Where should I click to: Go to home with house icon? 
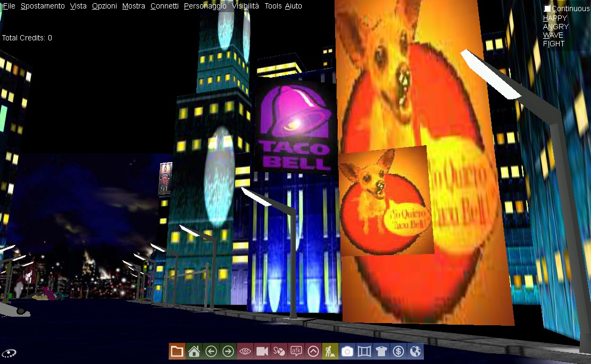(194, 351)
